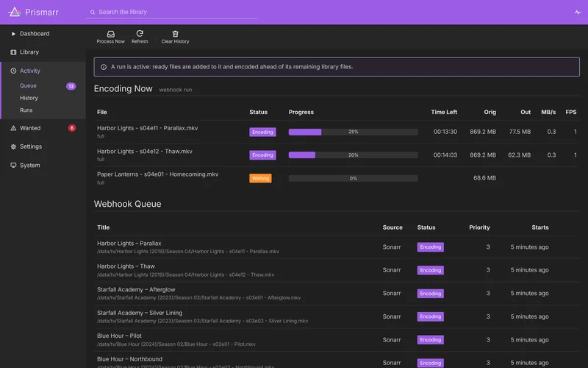Focus the Search the library field
The image size is (588, 368).
[171, 12]
